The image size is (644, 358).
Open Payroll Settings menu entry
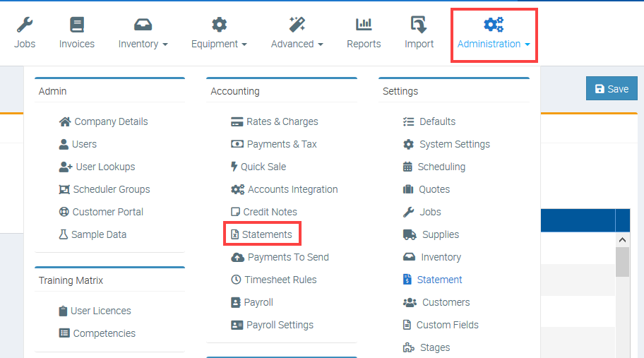tap(272, 325)
